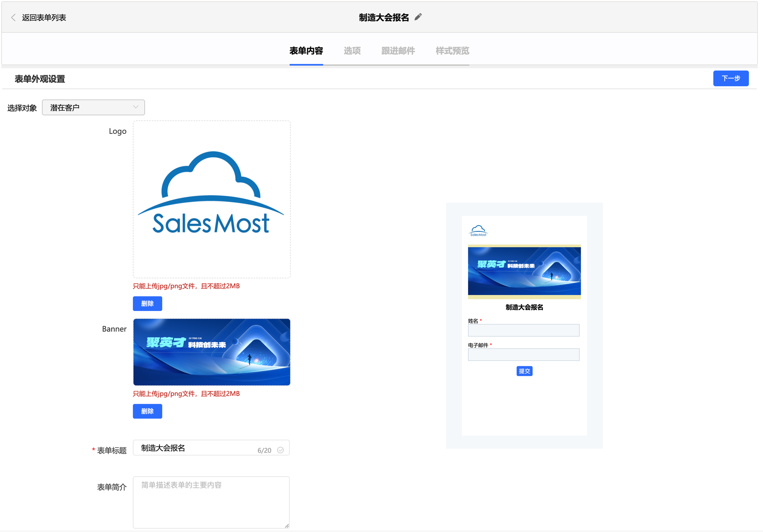Click the 姓名 field in preview

(x=523, y=330)
